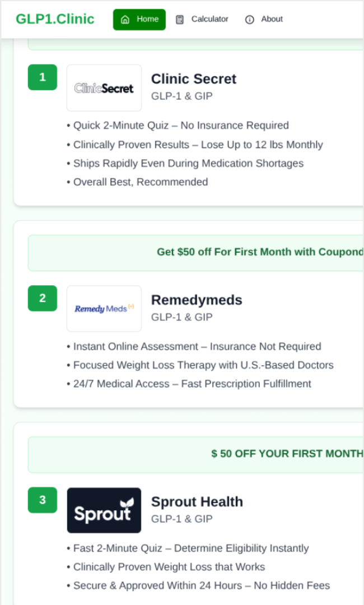364x605 pixels.
Task: Open the About page
Action: click(x=272, y=19)
